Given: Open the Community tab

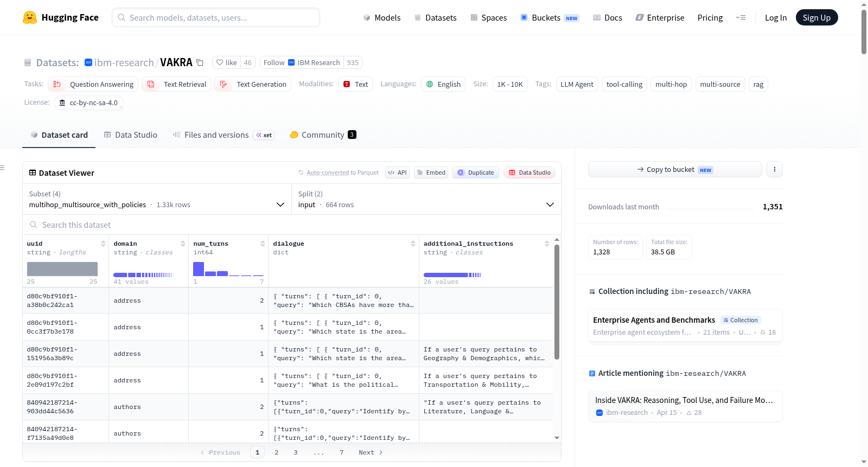Looking at the screenshot, I should [x=323, y=135].
